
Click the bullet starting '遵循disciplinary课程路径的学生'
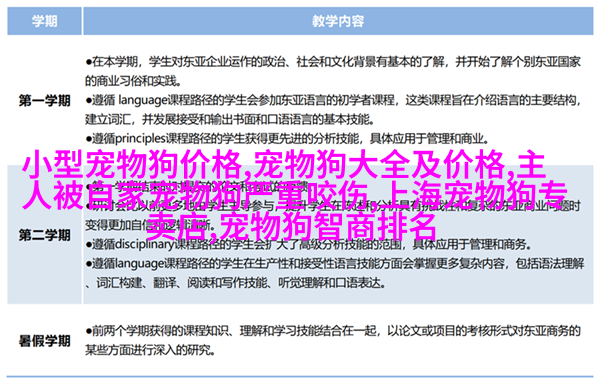308,244
